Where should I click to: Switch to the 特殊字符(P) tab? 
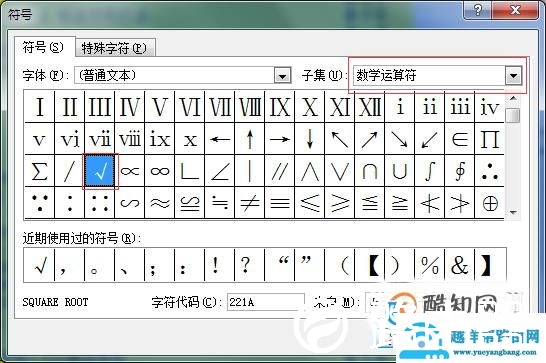[114, 48]
